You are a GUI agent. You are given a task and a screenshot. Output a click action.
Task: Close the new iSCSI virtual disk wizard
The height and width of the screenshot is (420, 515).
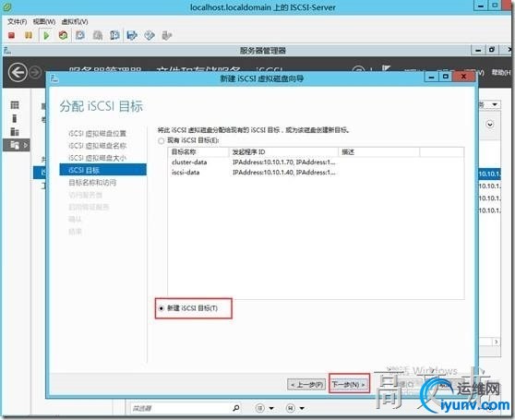click(x=463, y=77)
